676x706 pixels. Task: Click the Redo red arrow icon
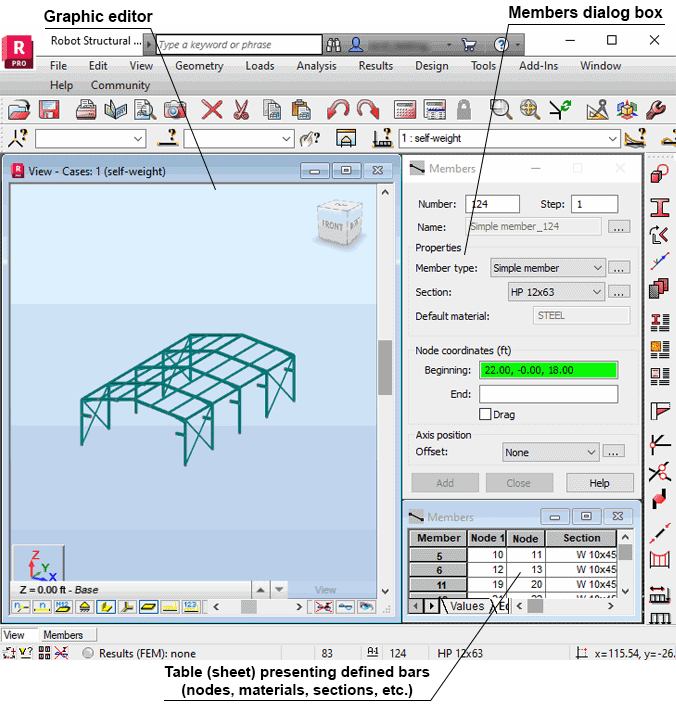point(368,109)
